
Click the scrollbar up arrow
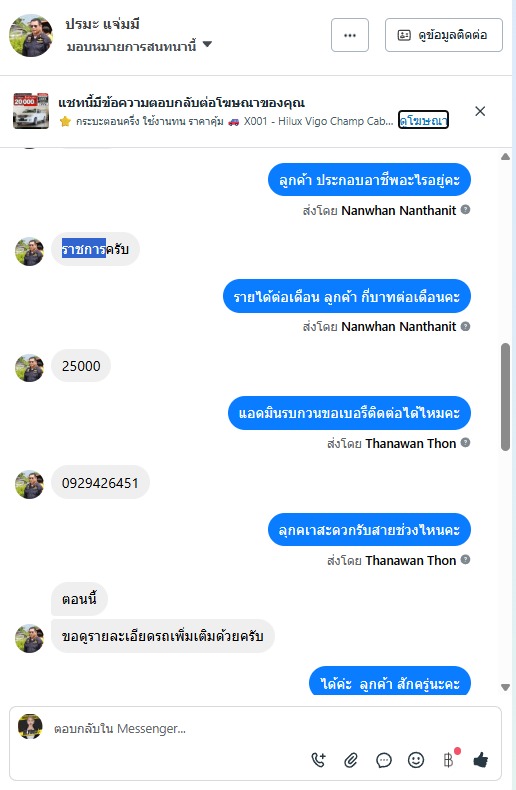tap(505, 157)
